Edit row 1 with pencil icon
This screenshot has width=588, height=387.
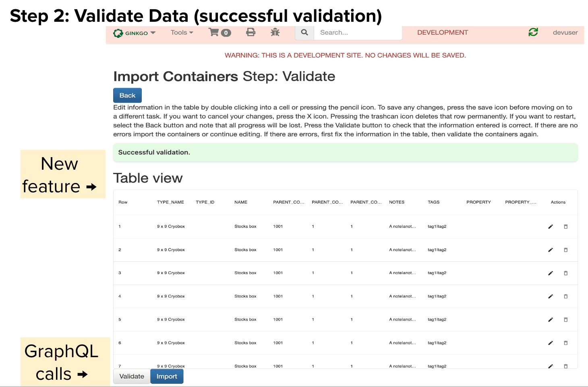(x=551, y=227)
